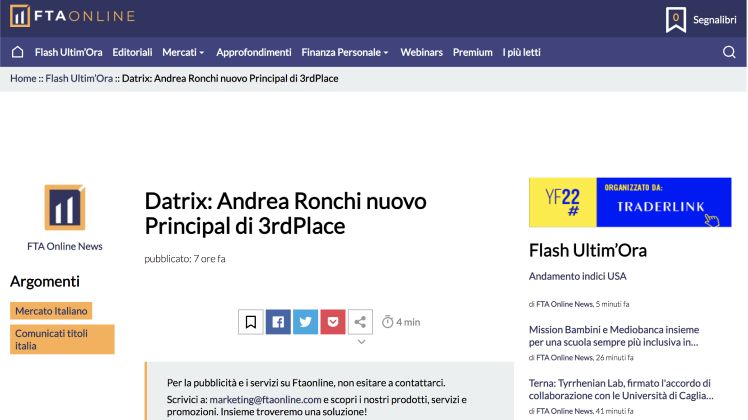Click 'di FTA Online News, 26 minuti fa'
Viewport: 748px width, 420px height.
click(x=581, y=357)
